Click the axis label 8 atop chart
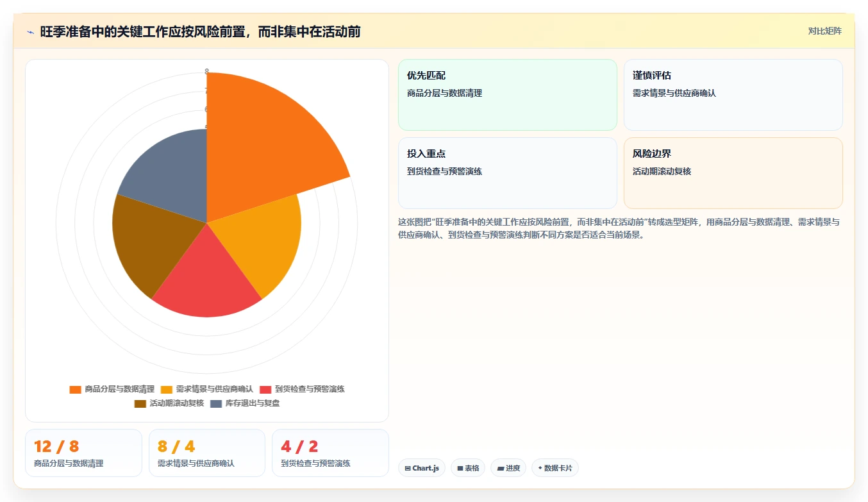Image resolution: width=868 pixels, height=502 pixels. click(x=206, y=71)
